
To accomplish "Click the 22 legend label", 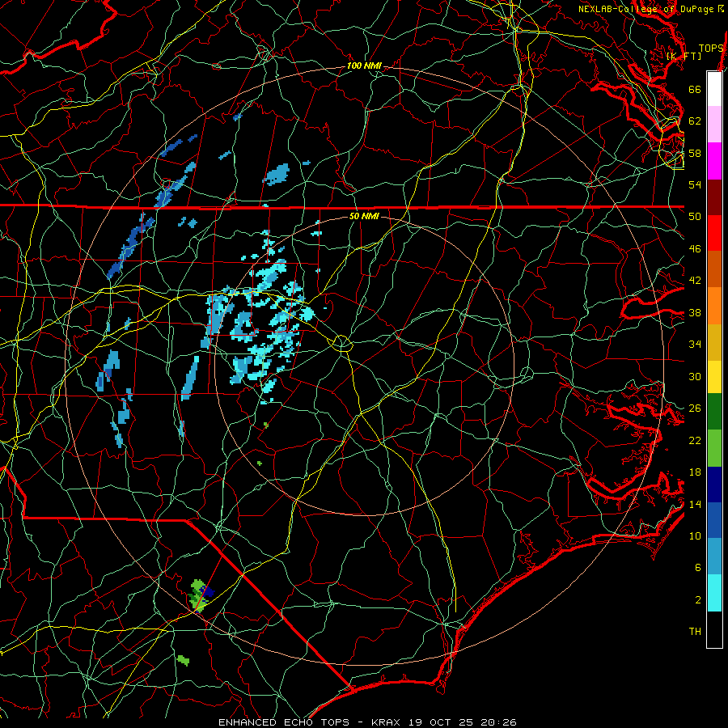I will (695, 440).
